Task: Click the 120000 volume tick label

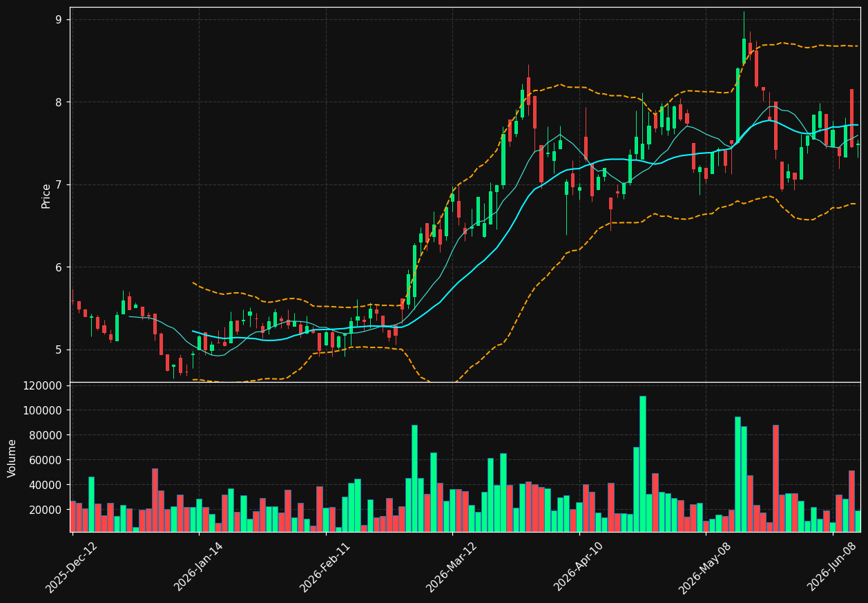Action: (43, 385)
